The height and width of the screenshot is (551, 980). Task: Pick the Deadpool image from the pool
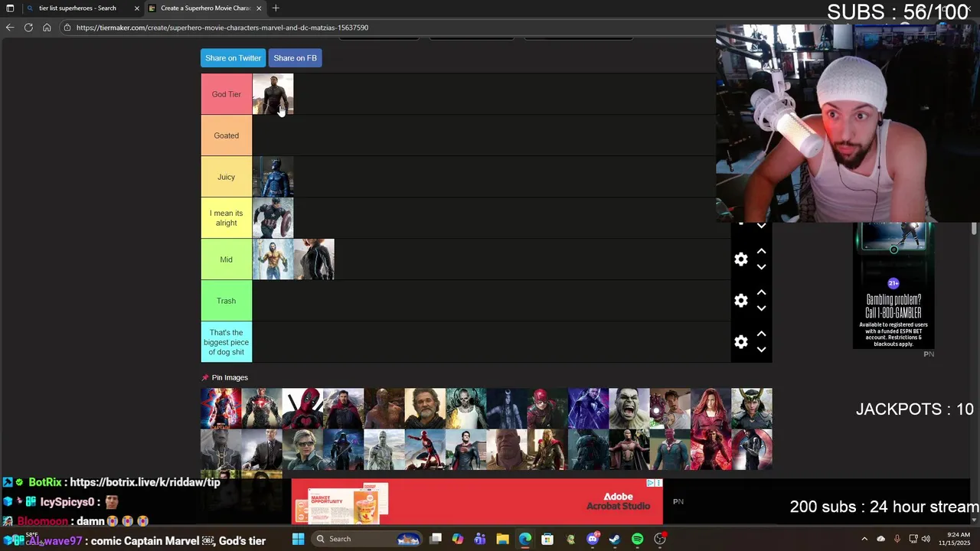click(302, 409)
